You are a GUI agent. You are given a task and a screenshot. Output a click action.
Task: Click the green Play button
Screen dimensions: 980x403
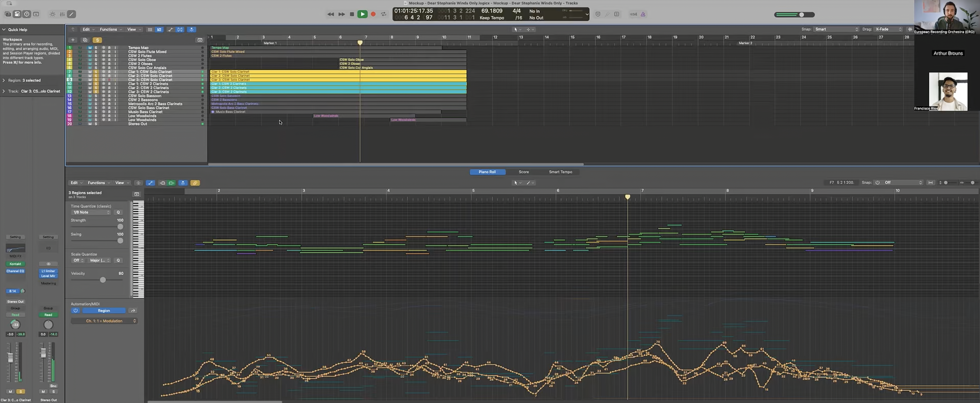[x=363, y=14]
